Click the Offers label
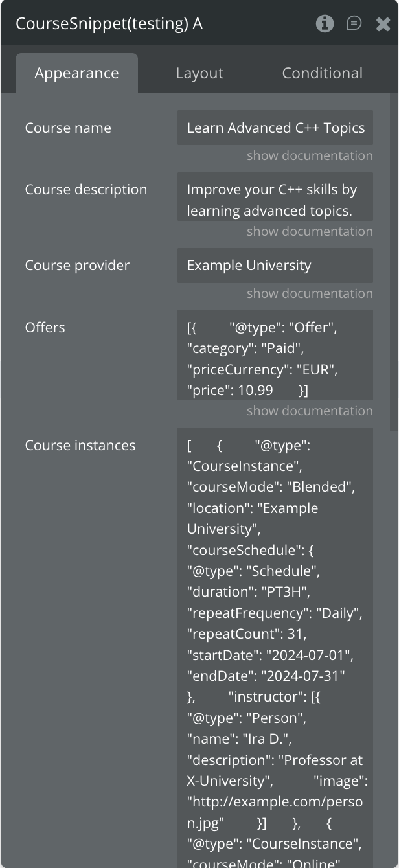Viewport: 399px width, 868px height. click(x=45, y=328)
